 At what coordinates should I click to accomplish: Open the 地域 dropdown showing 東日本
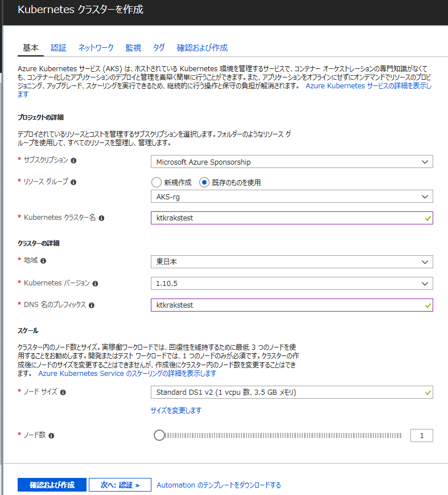[x=292, y=261]
